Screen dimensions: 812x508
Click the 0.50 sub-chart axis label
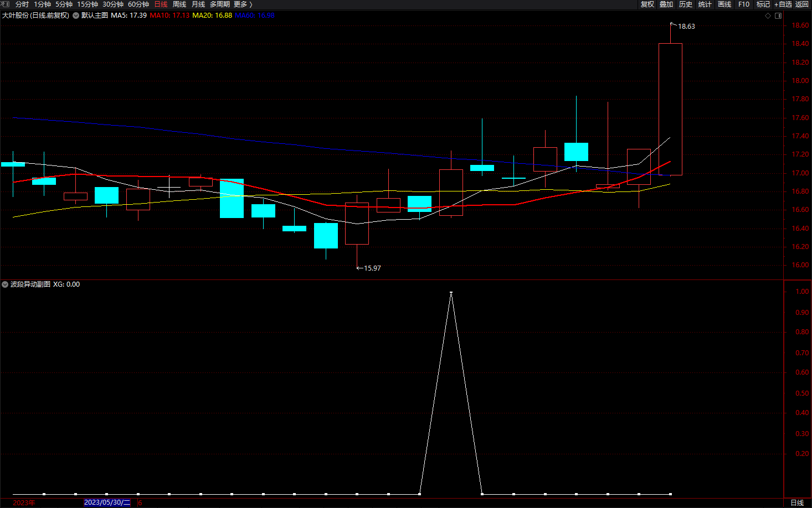(x=802, y=393)
